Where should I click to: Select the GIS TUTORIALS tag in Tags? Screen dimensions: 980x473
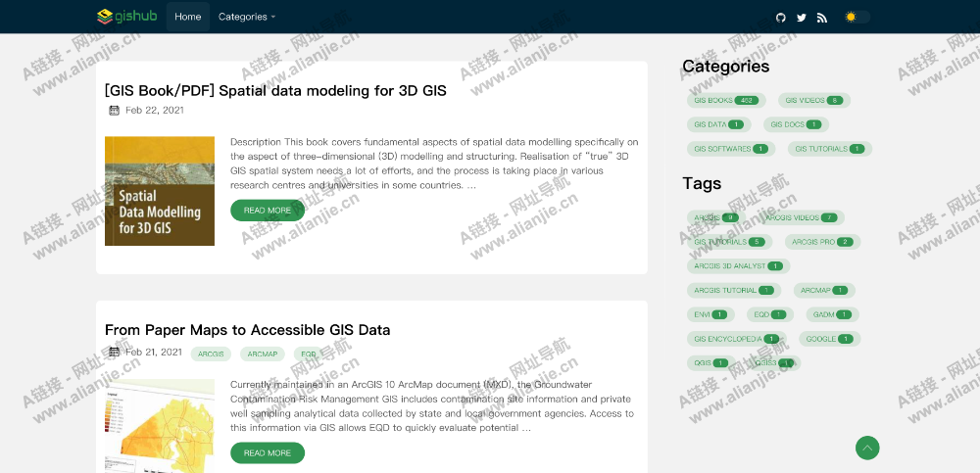(729, 242)
